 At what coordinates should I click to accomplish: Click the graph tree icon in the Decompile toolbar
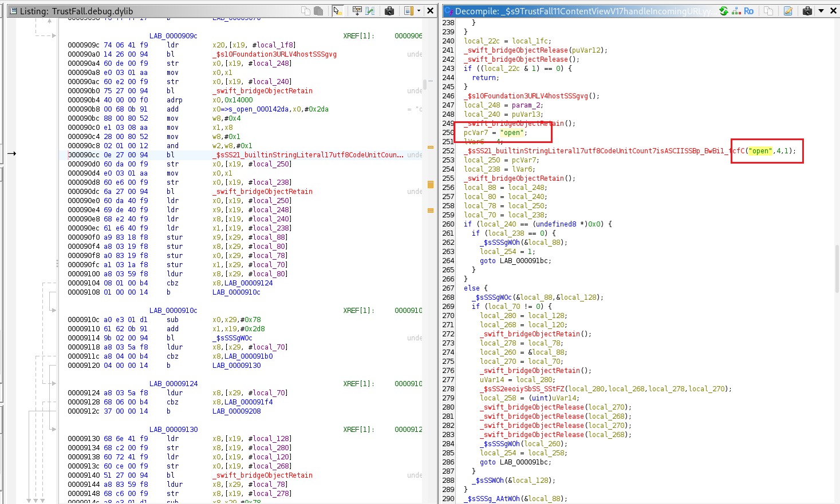point(736,11)
